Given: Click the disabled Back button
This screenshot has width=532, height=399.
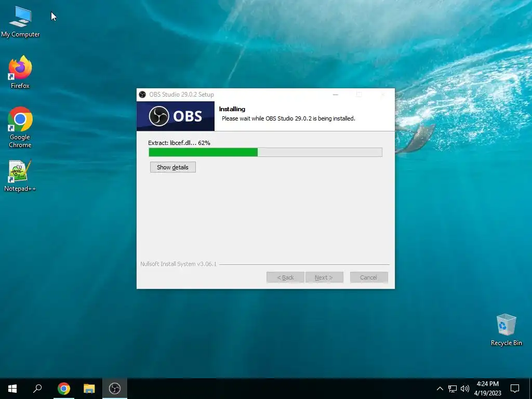Looking at the screenshot, I should pos(285,277).
